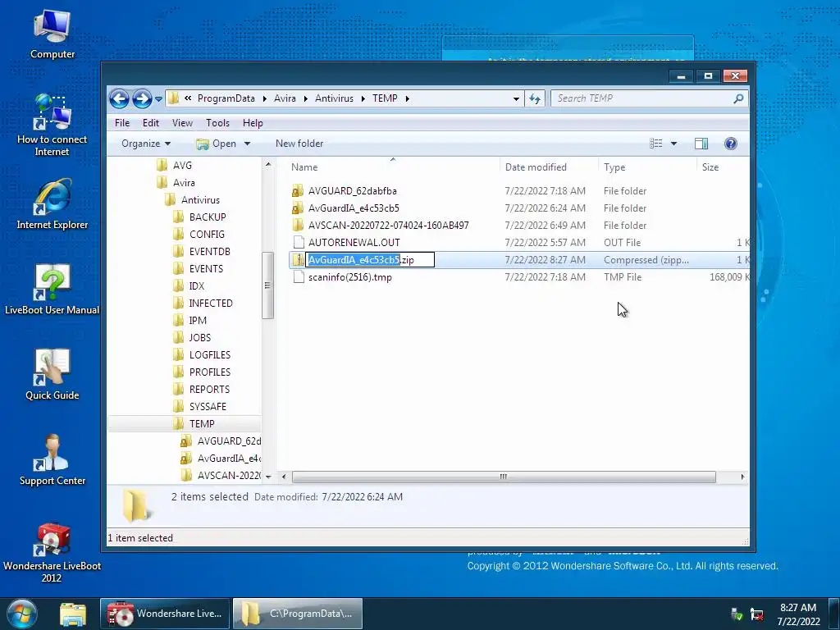Open the Windows Start button
840x630 pixels.
(x=22, y=614)
